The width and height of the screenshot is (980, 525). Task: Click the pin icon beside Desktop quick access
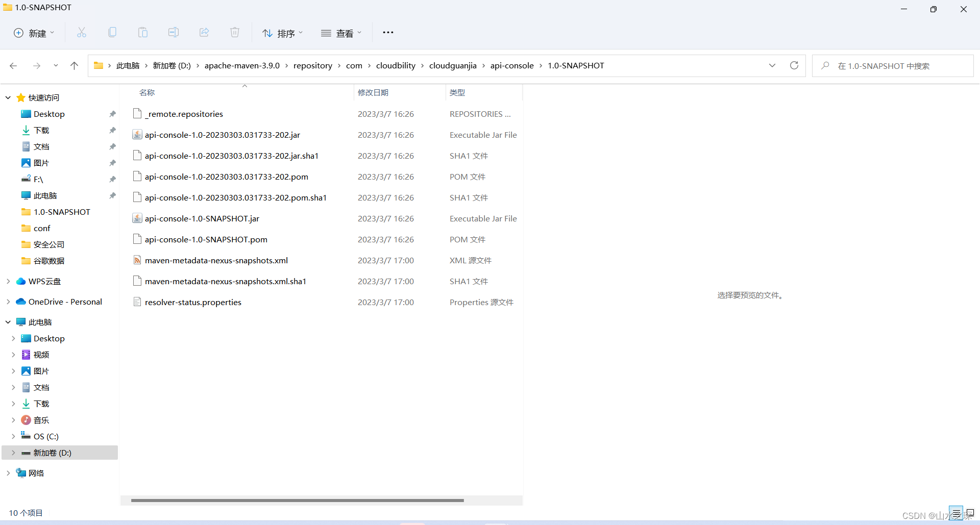click(x=112, y=114)
